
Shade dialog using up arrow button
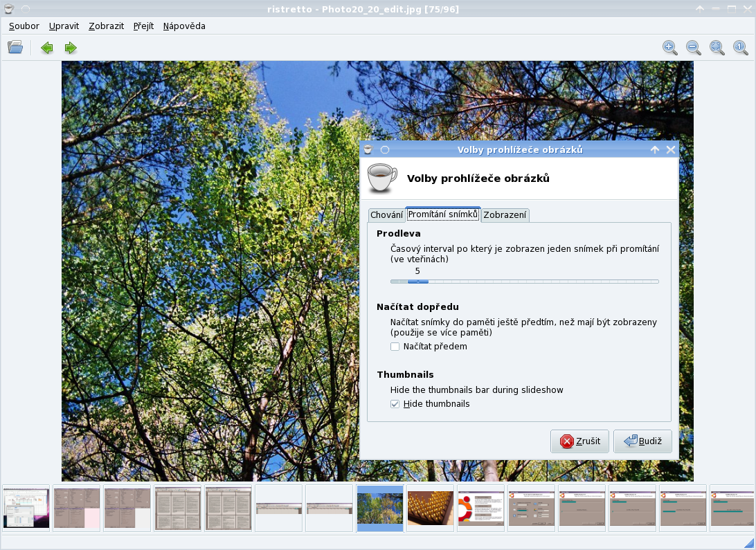pos(654,150)
